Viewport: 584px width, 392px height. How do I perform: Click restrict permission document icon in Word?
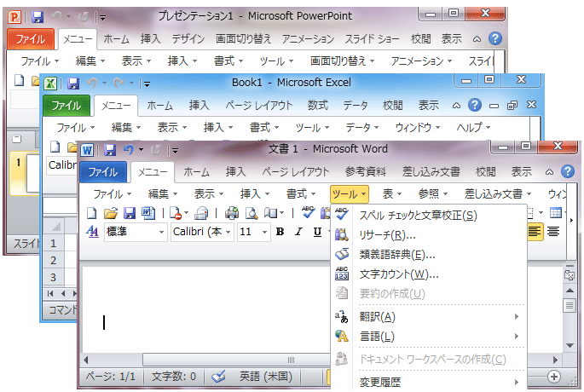[175, 213]
